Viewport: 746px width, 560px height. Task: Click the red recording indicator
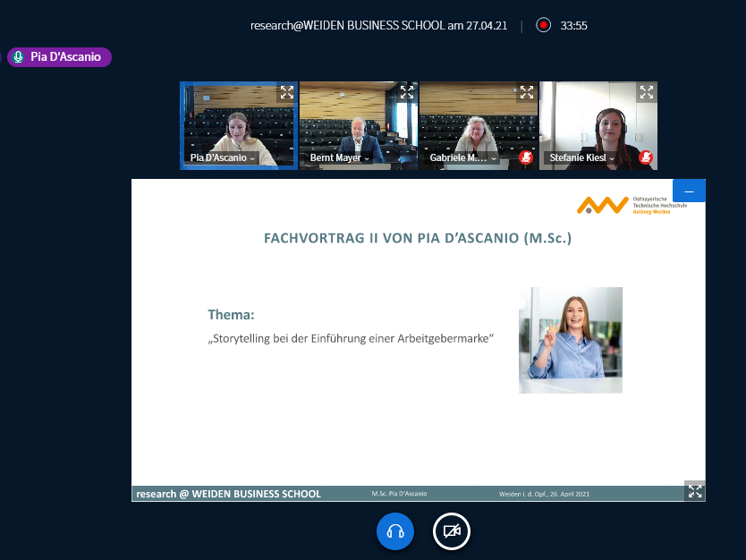[x=543, y=25]
